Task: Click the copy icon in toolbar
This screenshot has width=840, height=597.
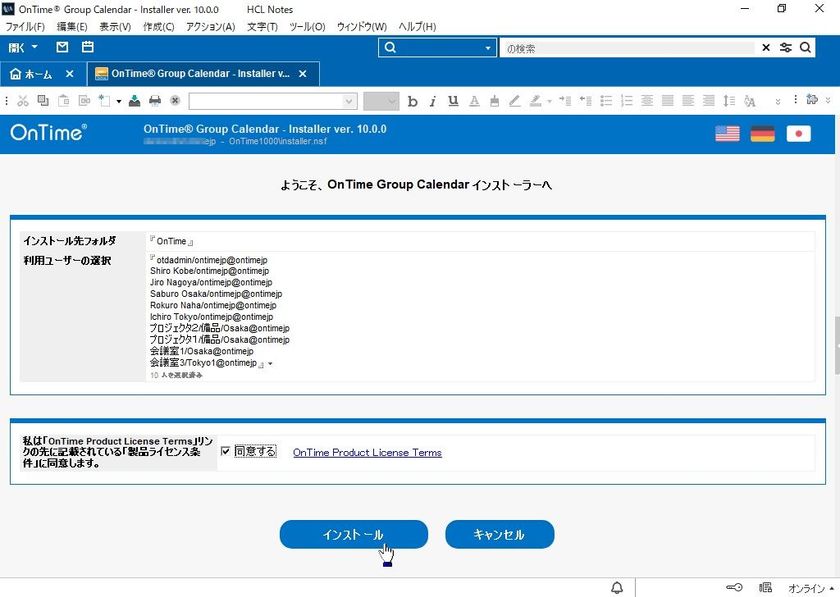Action: click(43, 101)
